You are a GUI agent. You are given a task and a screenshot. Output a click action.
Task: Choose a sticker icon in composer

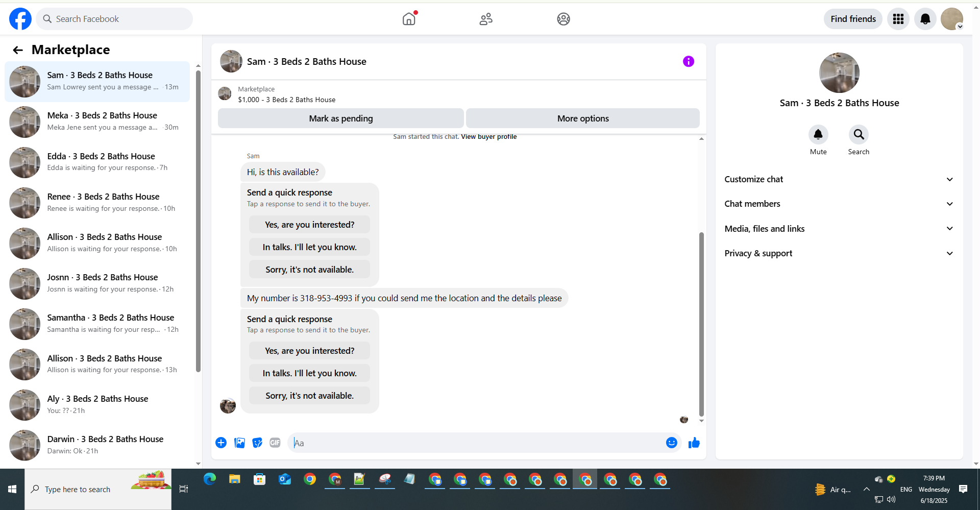[x=257, y=443]
